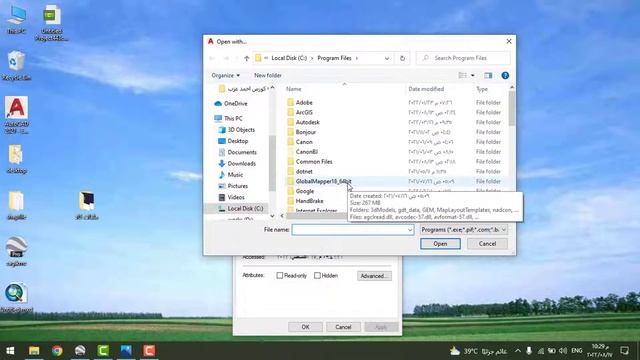Click the Search Program Files box
This screenshot has height=360, width=640.
click(463, 58)
